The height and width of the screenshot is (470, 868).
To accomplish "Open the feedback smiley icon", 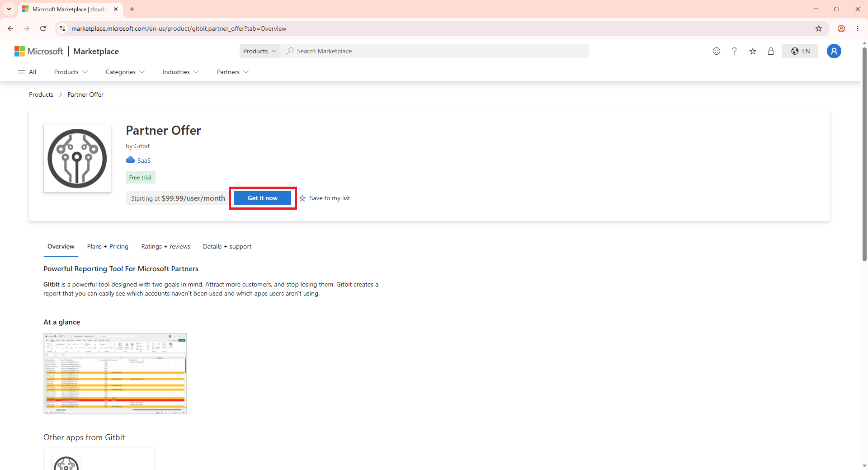I will tap(717, 51).
